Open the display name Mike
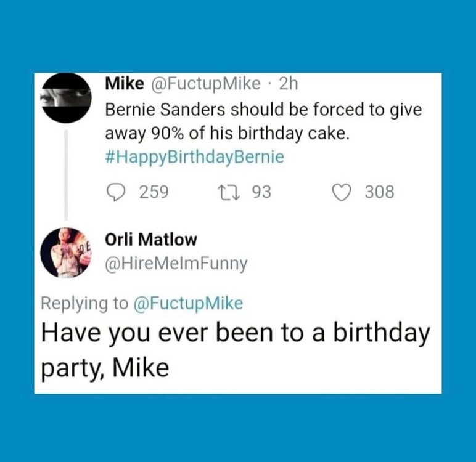The image size is (476, 462). pyautogui.click(x=125, y=83)
